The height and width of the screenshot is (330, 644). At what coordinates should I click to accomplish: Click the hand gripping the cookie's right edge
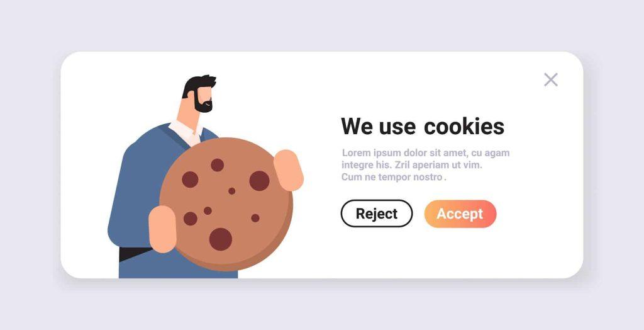[x=288, y=170]
